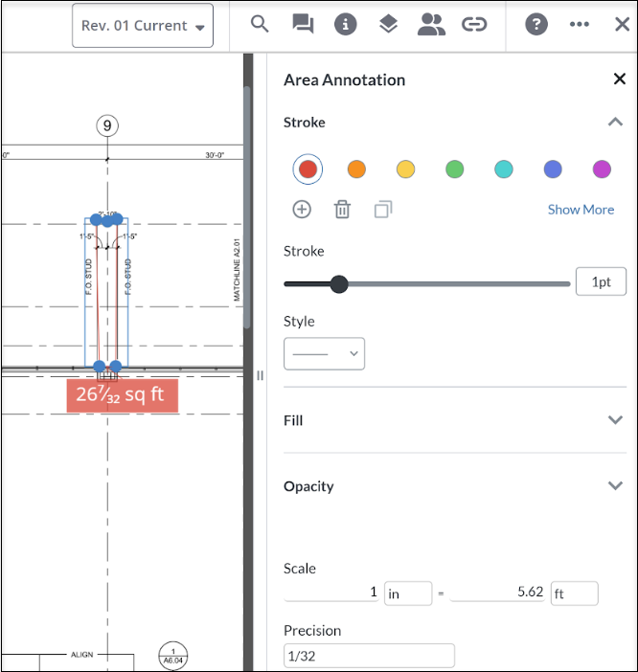Open the line Style dropdown
Screen dimensions: 638x672
click(x=324, y=354)
